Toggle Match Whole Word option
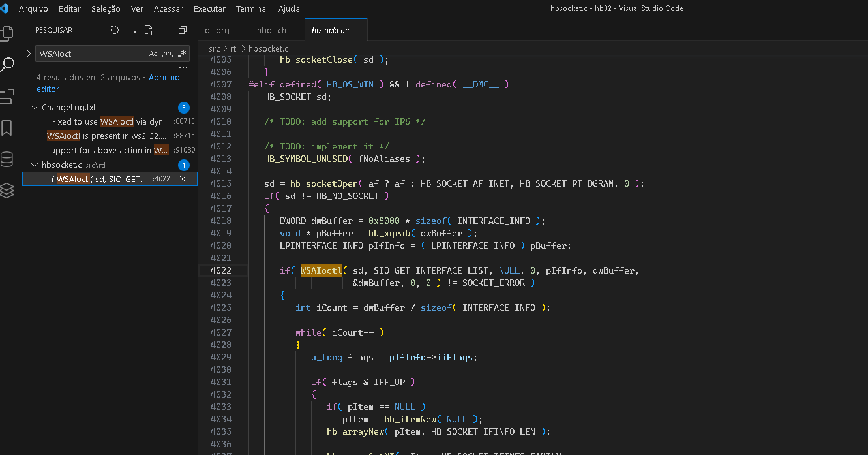Screen dimensions: 868x455 click(x=168, y=54)
